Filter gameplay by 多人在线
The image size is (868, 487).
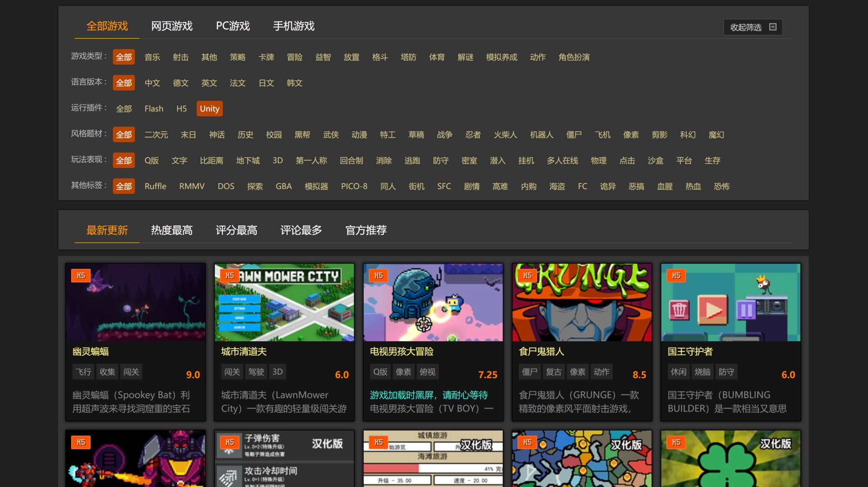point(562,161)
